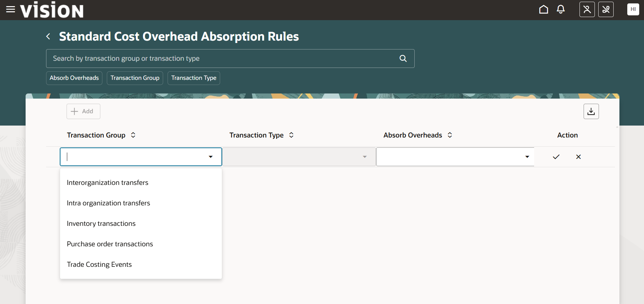Screen dimensions: 644x304
Task: Sort by Absorb Overheads column
Action: point(450,135)
